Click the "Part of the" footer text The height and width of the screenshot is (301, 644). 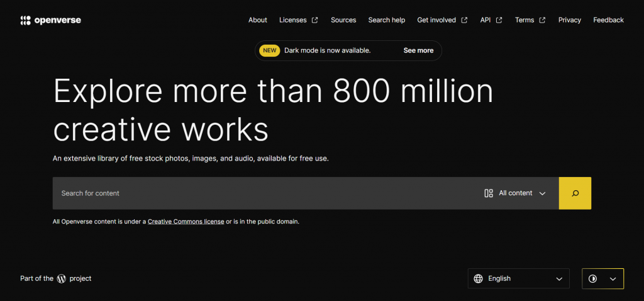tap(36, 279)
